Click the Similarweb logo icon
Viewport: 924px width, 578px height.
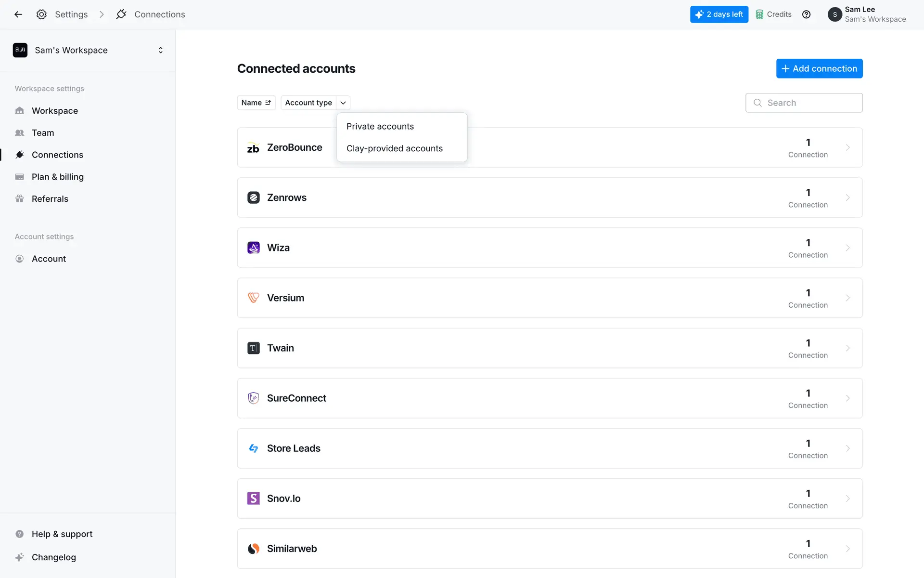(253, 549)
